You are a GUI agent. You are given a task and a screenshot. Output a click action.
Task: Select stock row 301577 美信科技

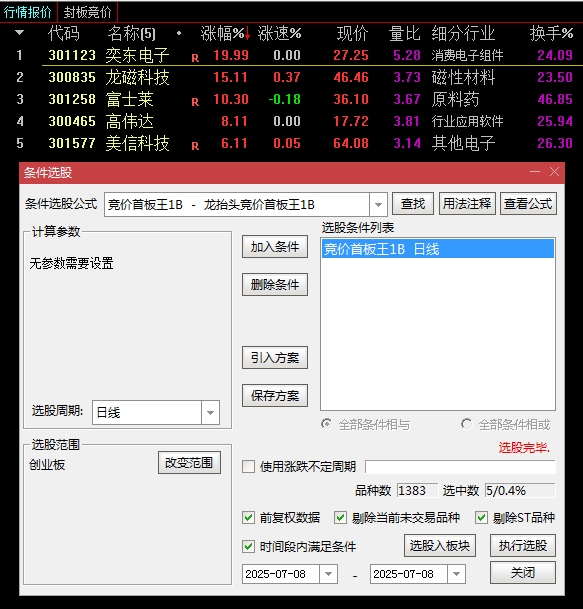click(x=291, y=143)
